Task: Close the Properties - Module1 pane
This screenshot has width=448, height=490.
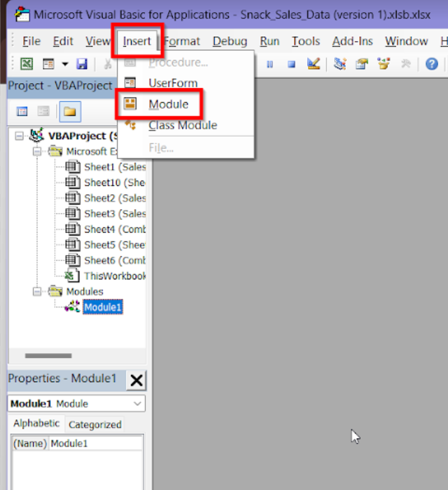Action: (137, 380)
